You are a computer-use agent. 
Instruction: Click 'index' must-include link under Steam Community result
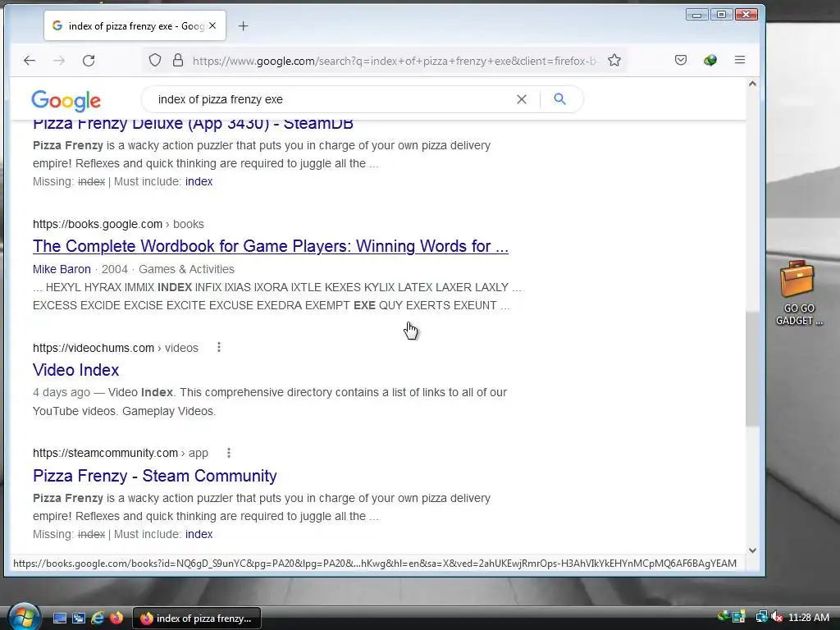click(199, 534)
